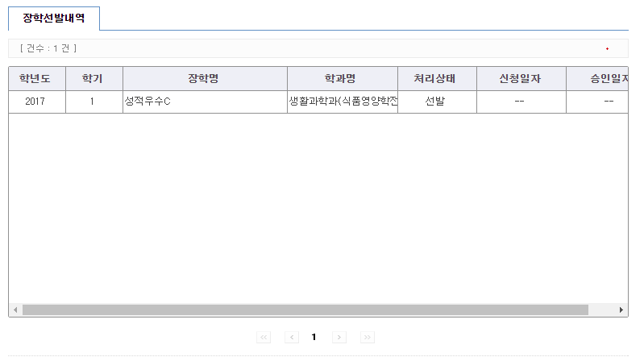Click the horizontal scrollbar left arrow

click(15, 309)
